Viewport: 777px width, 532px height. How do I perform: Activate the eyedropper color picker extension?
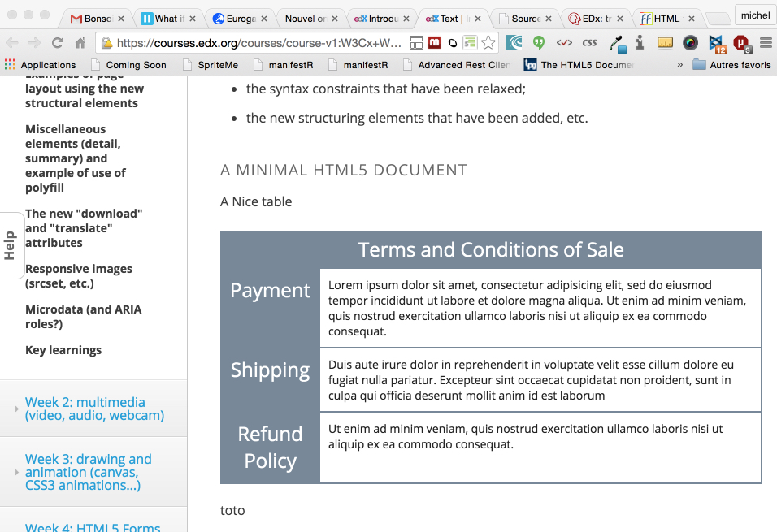[618, 44]
